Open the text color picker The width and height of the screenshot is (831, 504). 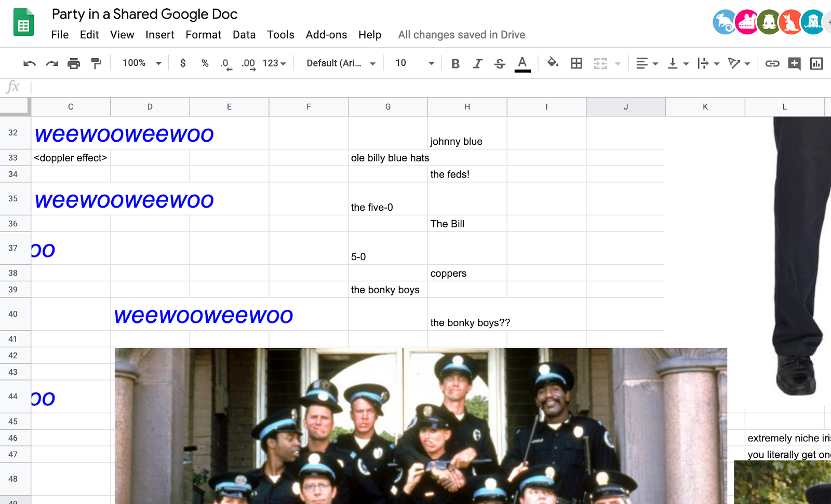point(522,64)
